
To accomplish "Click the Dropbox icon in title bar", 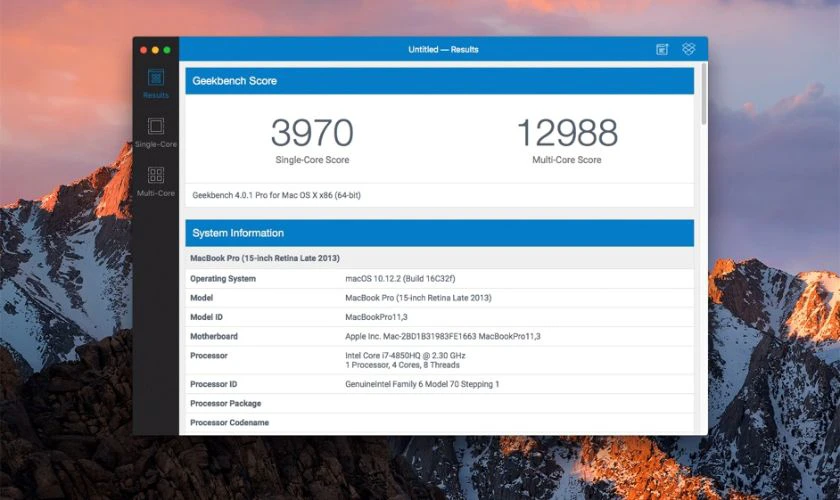I will click(689, 49).
